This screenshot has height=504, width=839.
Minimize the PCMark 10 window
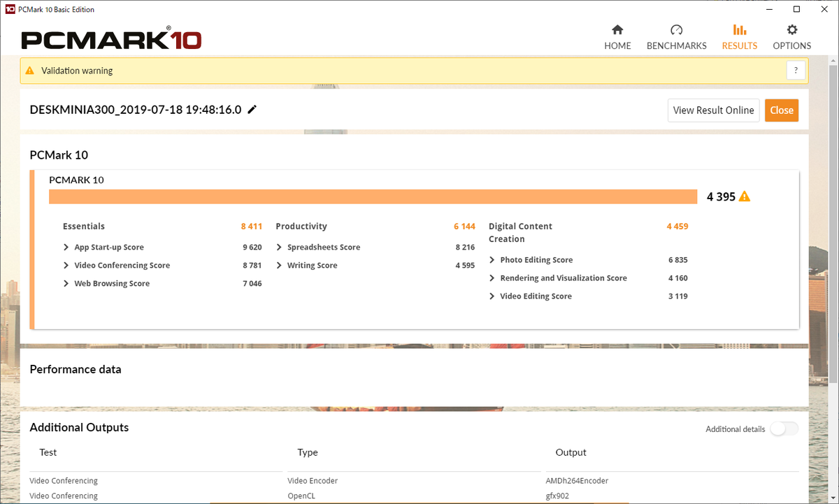coord(768,9)
